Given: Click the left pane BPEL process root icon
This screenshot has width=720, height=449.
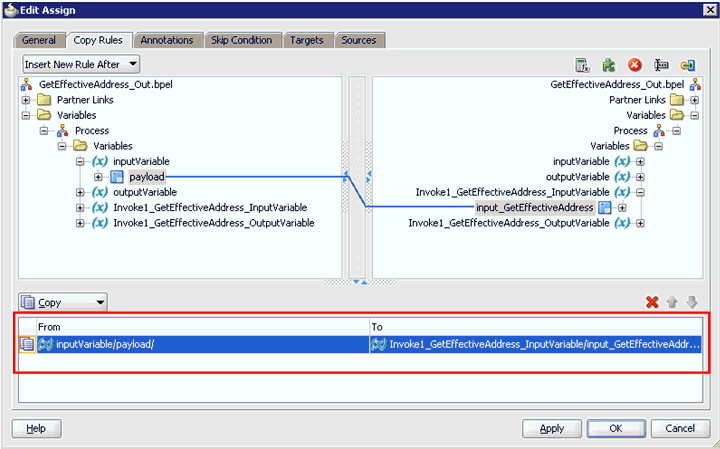Looking at the screenshot, I should [x=27, y=84].
